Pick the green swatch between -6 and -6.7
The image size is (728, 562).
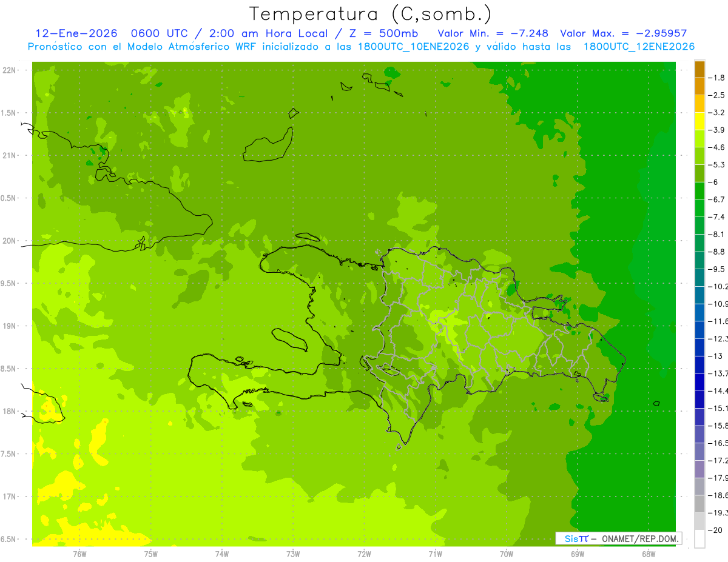pyautogui.click(x=699, y=191)
